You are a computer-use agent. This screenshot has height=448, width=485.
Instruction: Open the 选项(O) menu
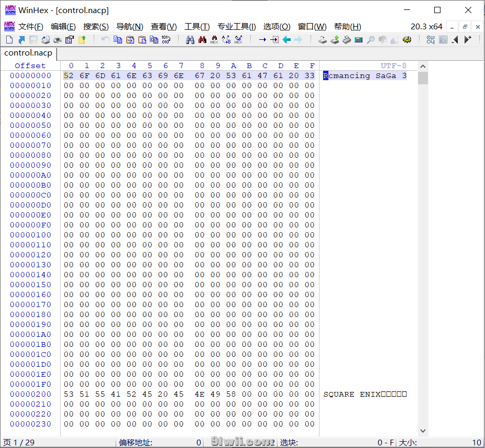(x=277, y=27)
